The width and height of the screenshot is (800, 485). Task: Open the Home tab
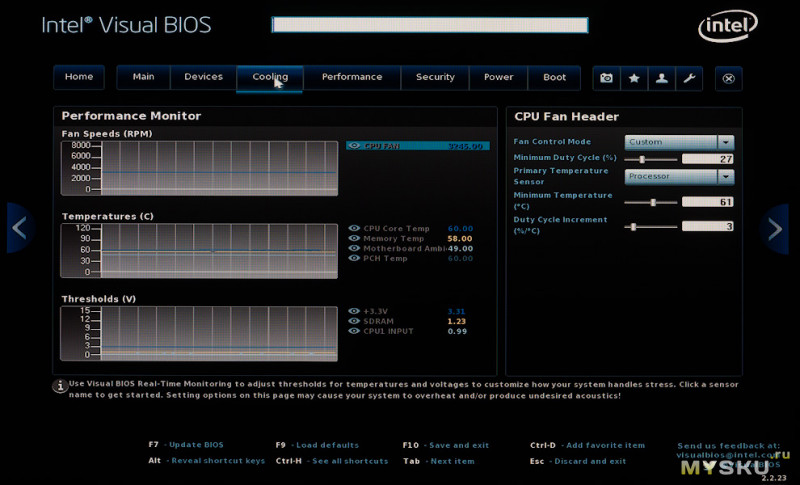click(79, 77)
